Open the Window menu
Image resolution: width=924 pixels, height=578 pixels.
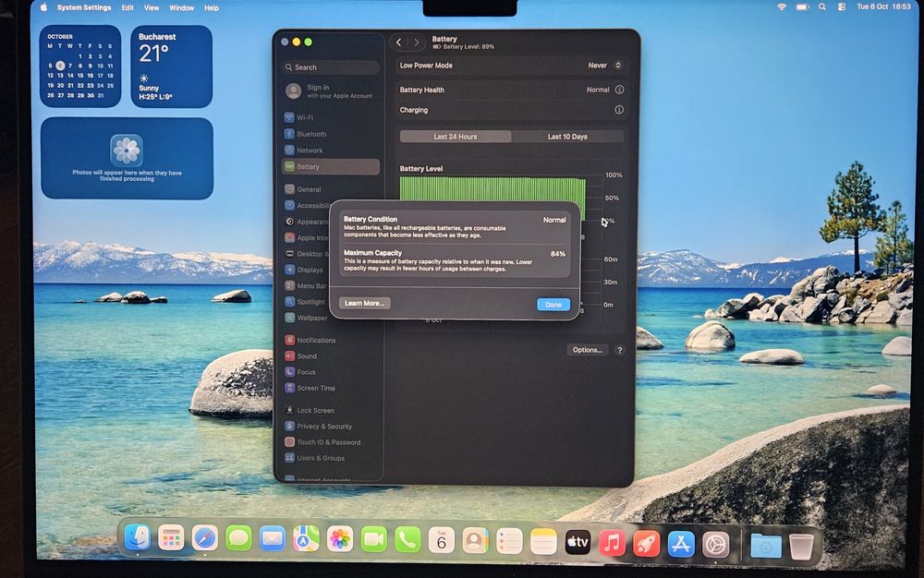click(x=181, y=7)
